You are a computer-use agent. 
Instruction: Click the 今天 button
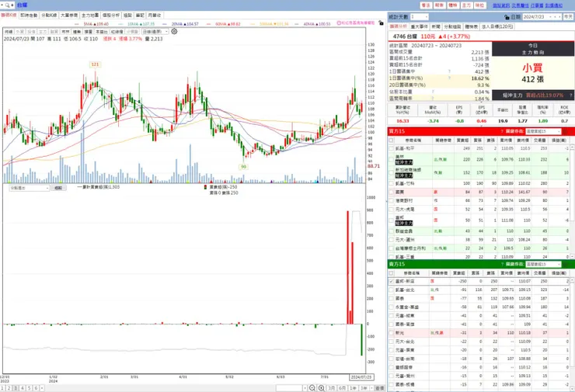coord(568,17)
